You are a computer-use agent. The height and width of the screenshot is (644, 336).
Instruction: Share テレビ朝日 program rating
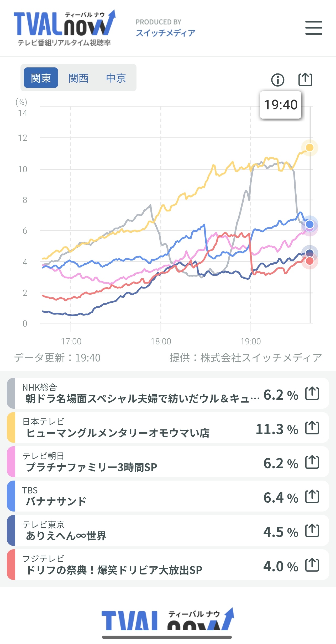coord(312,462)
